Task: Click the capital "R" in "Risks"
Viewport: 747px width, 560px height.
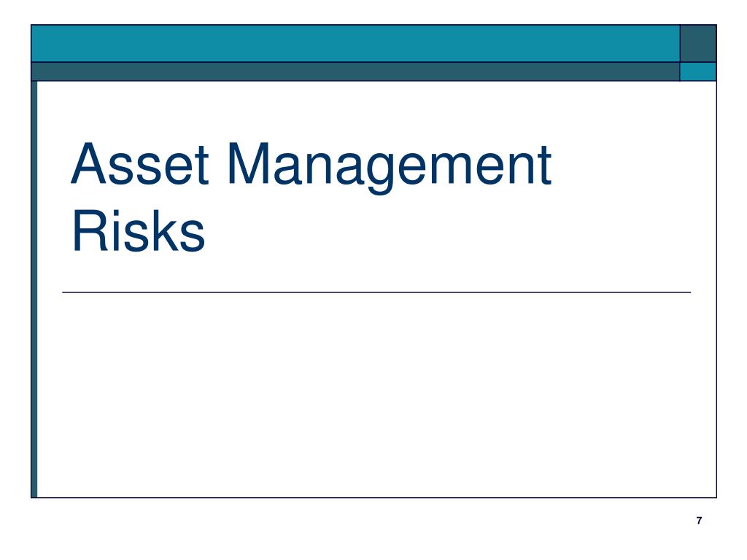Action: (90, 230)
